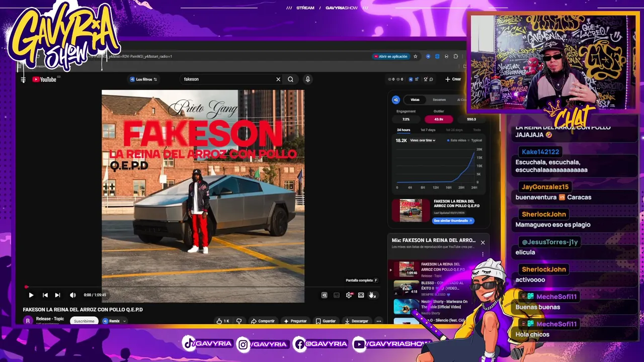Click the video title 'FAKESON LA REINA DEL ARROZ CON POLLO Q.E.P.D'

point(83,310)
